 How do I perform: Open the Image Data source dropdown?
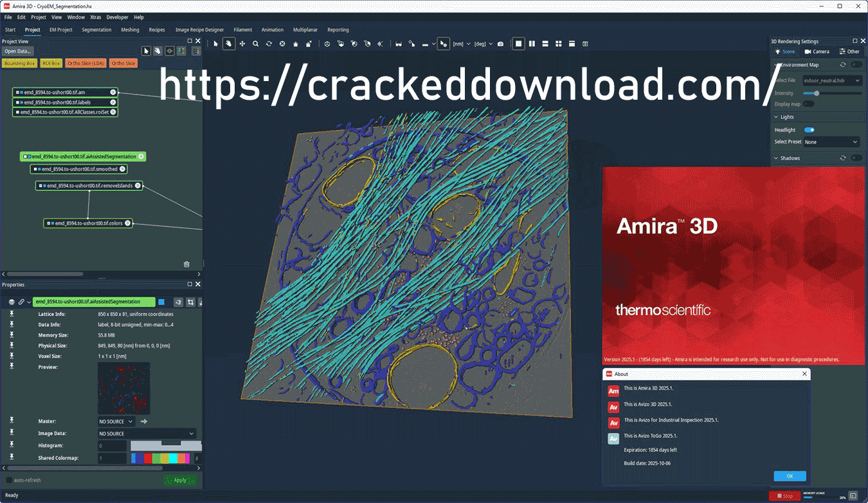tap(147, 434)
